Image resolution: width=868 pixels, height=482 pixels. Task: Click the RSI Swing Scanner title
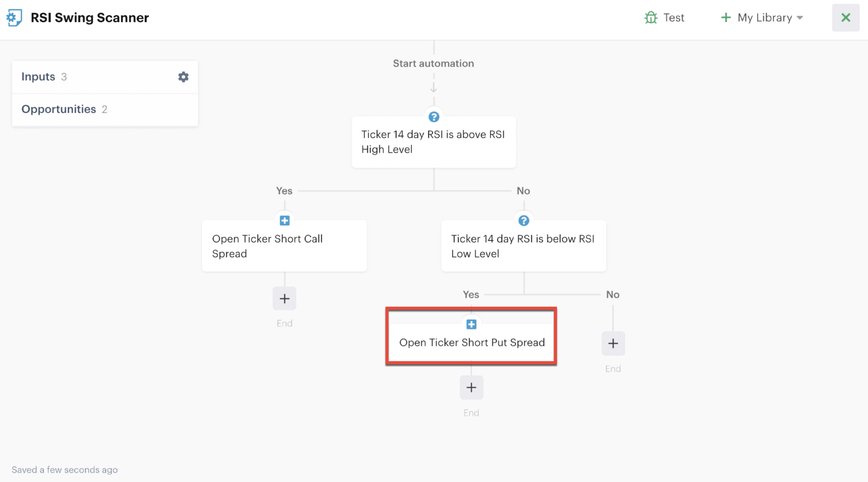90,17
